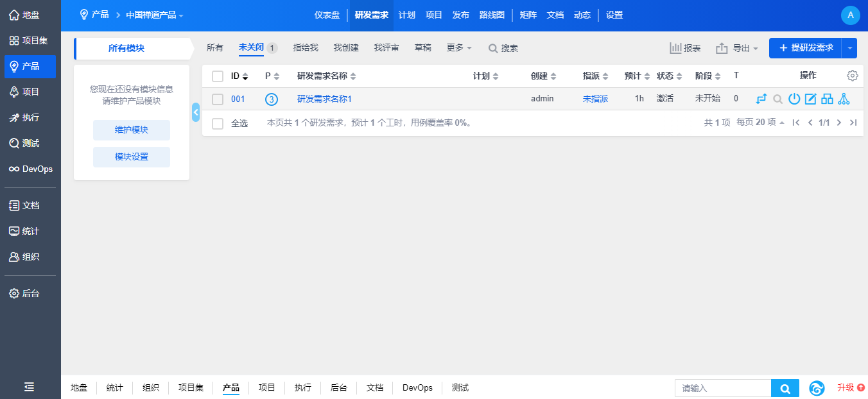Open the 导出 export dropdown
Viewport: 868px width, 399px height.
737,48
